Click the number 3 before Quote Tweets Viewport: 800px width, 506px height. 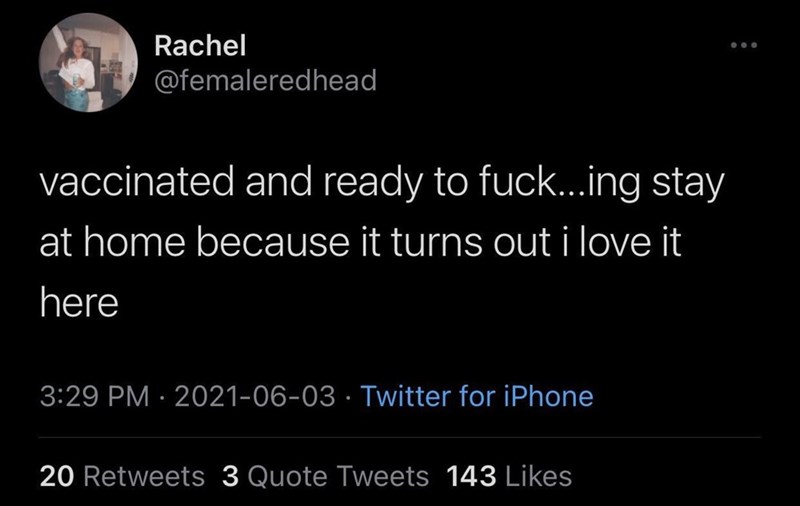pyautogui.click(x=228, y=476)
